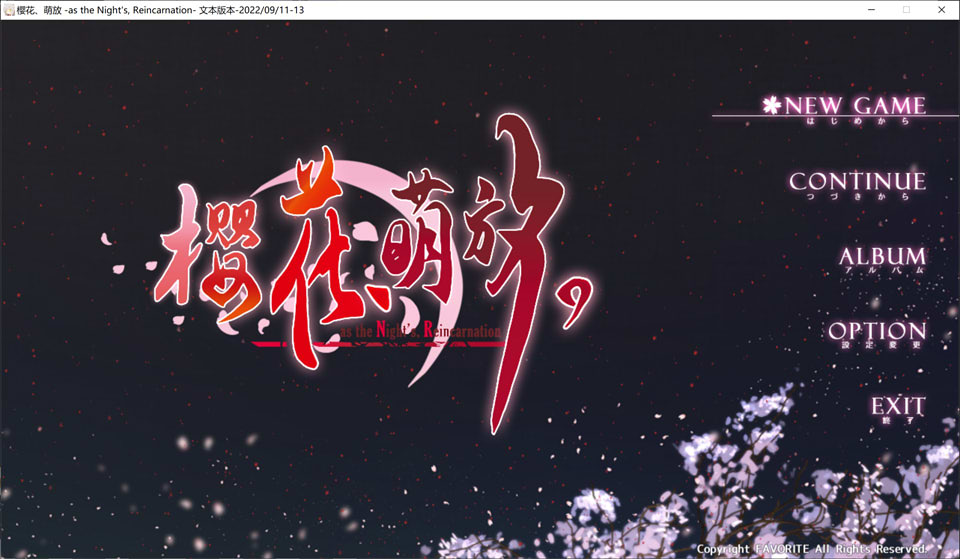The width and height of the screenshot is (960, 559).
Task: Open the ALBUM gallery
Action: [x=882, y=256]
